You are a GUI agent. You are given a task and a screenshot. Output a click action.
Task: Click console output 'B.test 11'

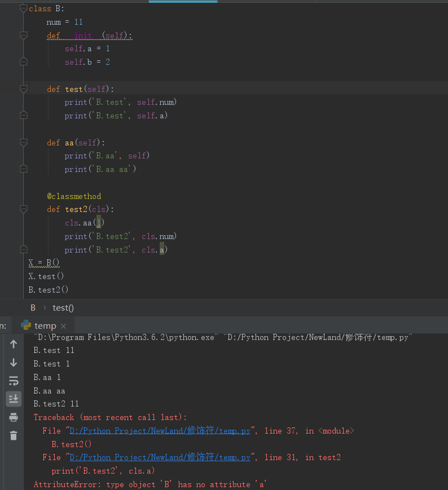pos(54,350)
